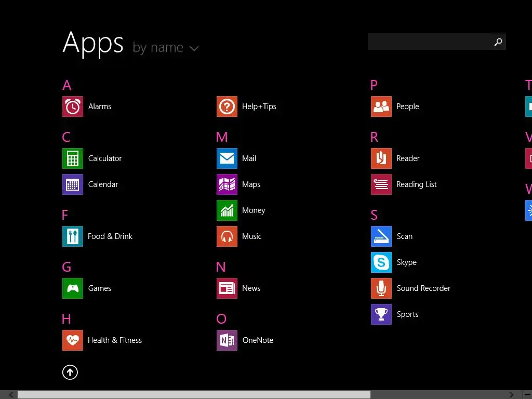Open the Skype icon

381,262
